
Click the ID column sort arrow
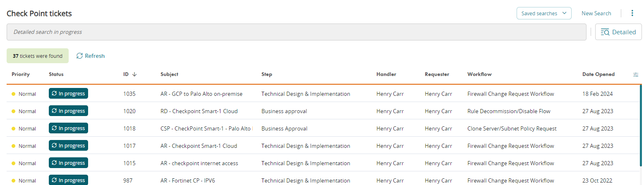coord(134,74)
